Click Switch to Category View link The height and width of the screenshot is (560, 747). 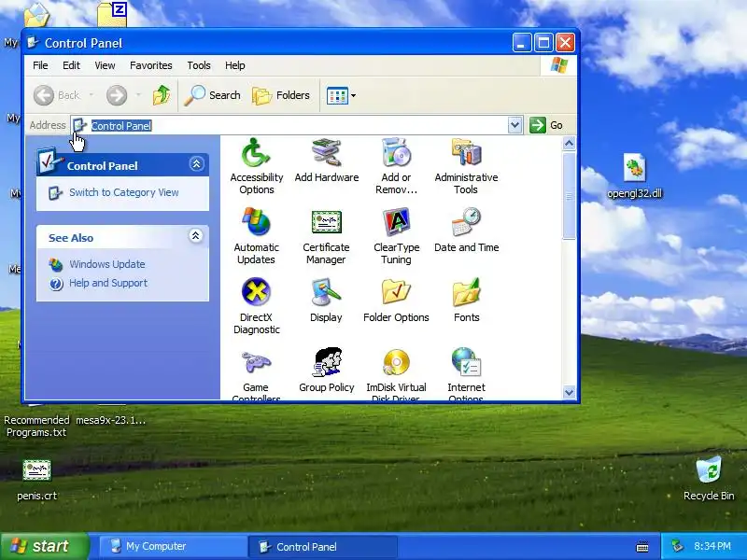pos(124,192)
